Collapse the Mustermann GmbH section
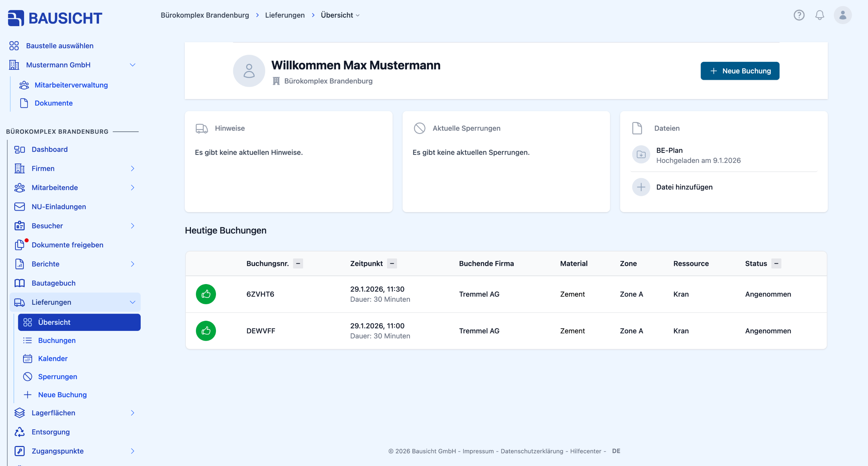The image size is (868, 466). point(133,65)
